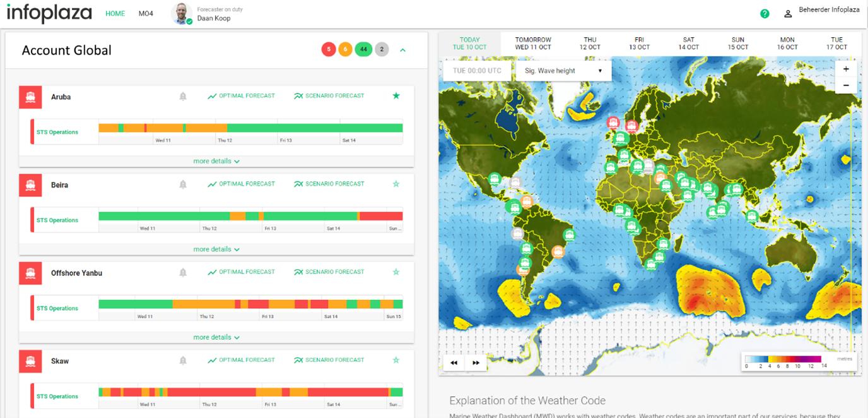Expand more details for Offshore Yanbu
The image size is (868, 418).
pyautogui.click(x=216, y=337)
